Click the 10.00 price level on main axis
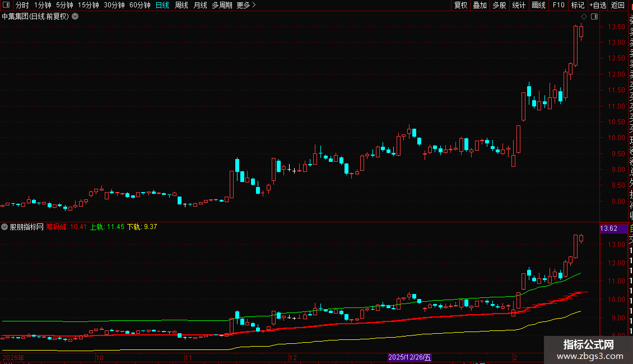This screenshot has height=364, width=633. (x=616, y=138)
